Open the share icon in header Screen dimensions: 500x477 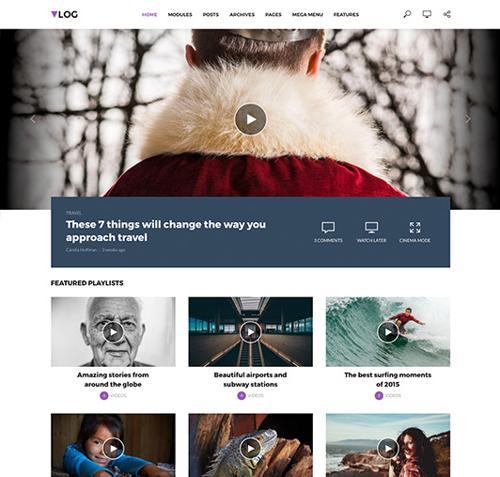pyautogui.click(x=447, y=14)
